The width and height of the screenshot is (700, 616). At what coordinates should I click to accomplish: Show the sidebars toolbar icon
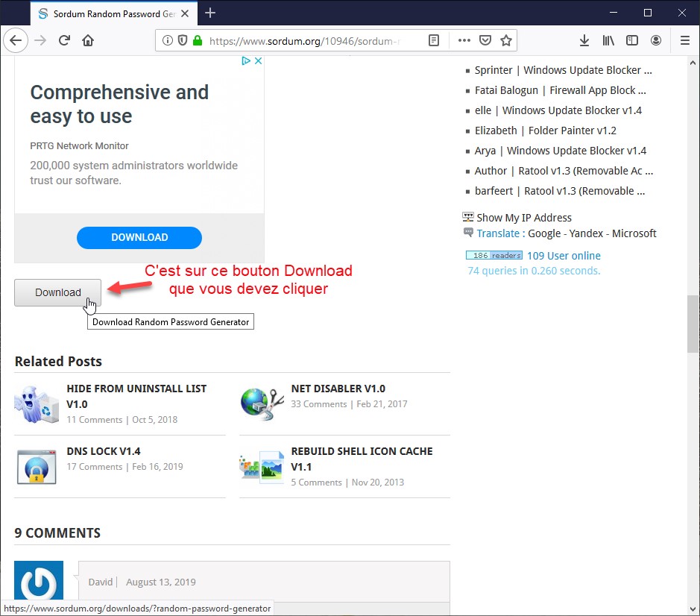[632, 40]
